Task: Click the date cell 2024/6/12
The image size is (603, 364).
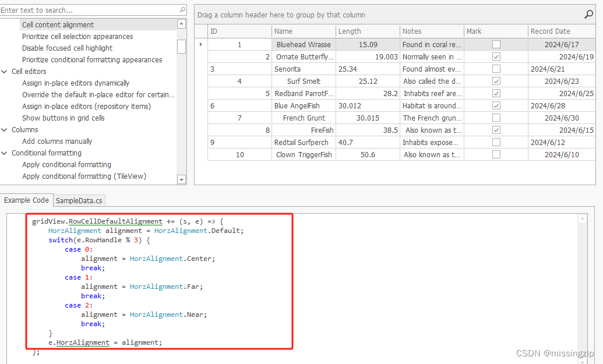Action: pyautogui.click(x=562, y=142)
